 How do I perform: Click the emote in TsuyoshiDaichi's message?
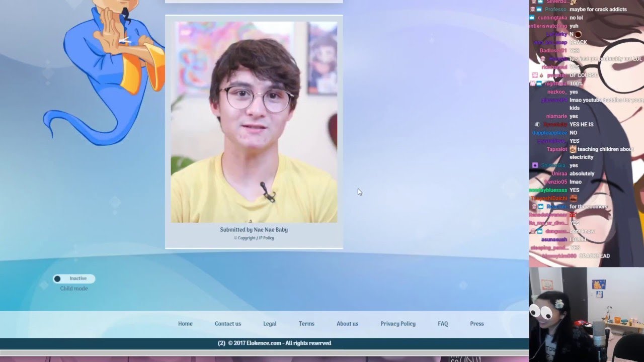tap(573, 198)
